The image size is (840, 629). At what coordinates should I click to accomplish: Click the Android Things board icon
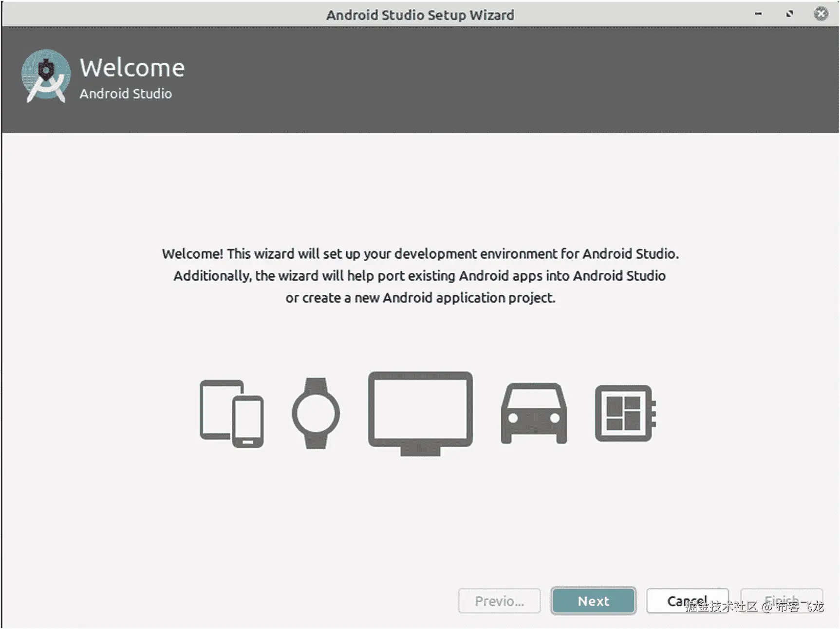coord(625,414)
